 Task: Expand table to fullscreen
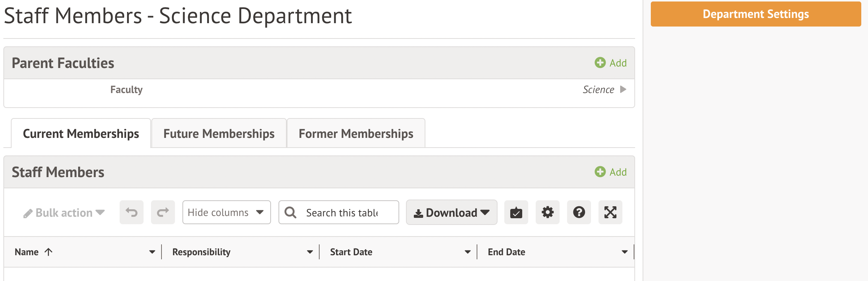tap(610, 212)
